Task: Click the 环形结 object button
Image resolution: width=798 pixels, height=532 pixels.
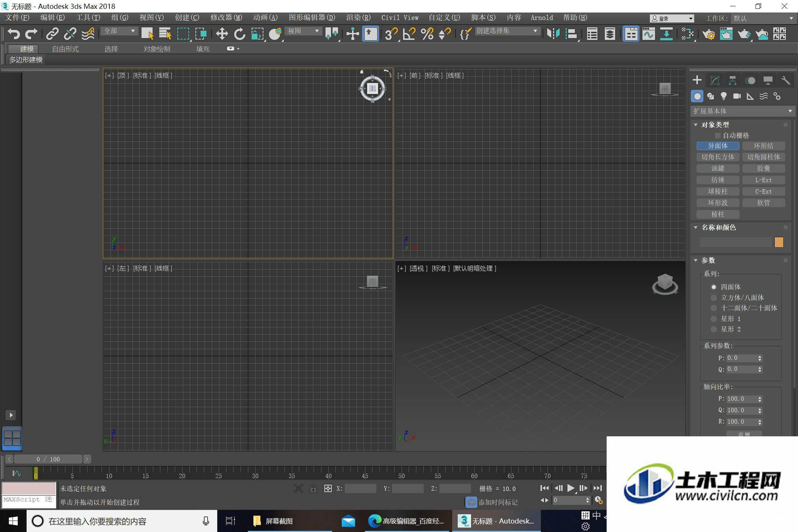Action: click(x=763, y=146)
